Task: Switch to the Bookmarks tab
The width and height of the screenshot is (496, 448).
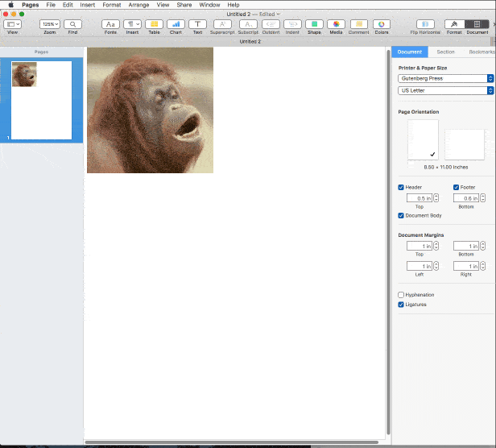Action: click(x=482, y=52)
